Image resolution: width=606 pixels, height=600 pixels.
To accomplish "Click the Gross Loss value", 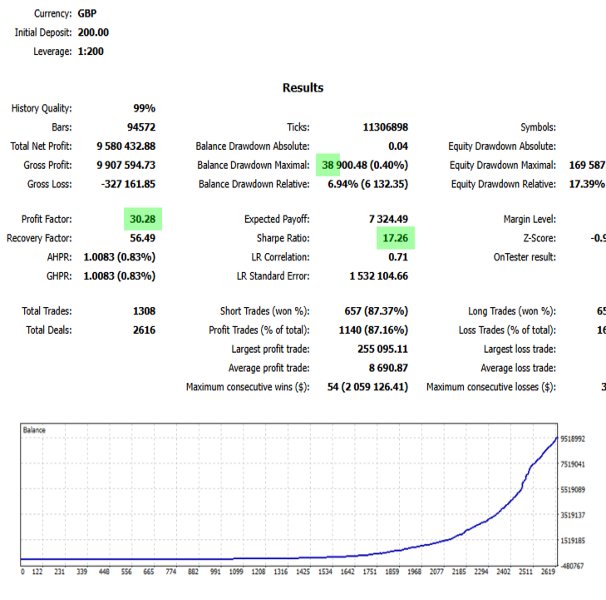I will [x=128, y=184].
